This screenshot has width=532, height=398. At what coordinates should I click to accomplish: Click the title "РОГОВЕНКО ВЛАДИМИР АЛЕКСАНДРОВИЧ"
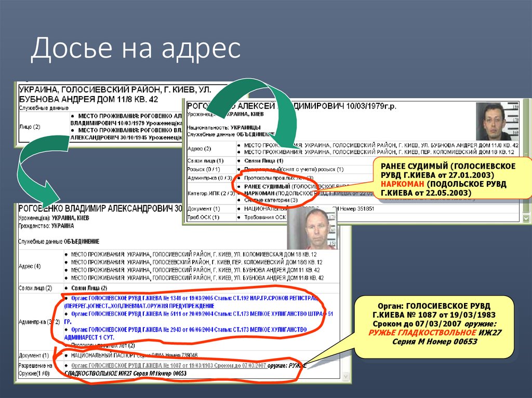[x=96, y=208]
